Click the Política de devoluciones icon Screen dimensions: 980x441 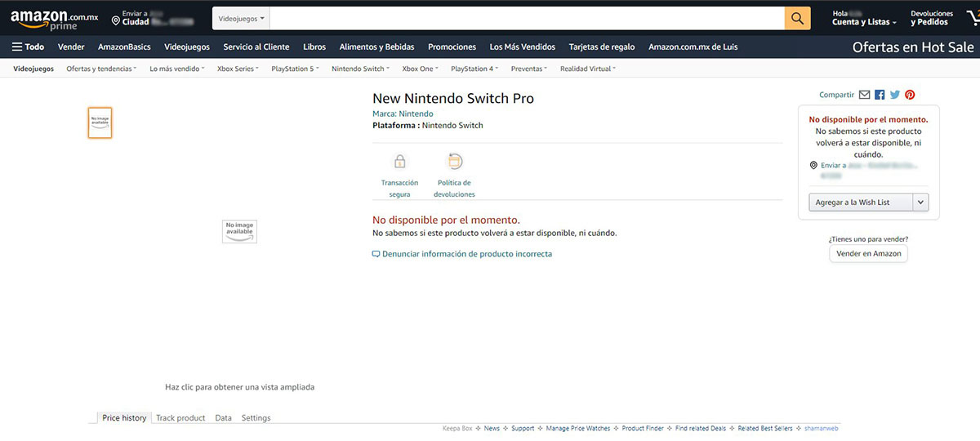click(454, 162)
